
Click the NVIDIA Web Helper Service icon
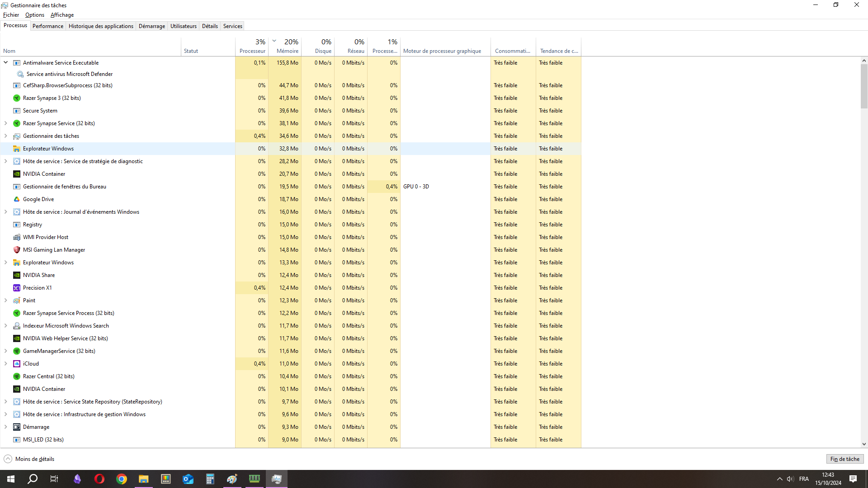point(17,338)
